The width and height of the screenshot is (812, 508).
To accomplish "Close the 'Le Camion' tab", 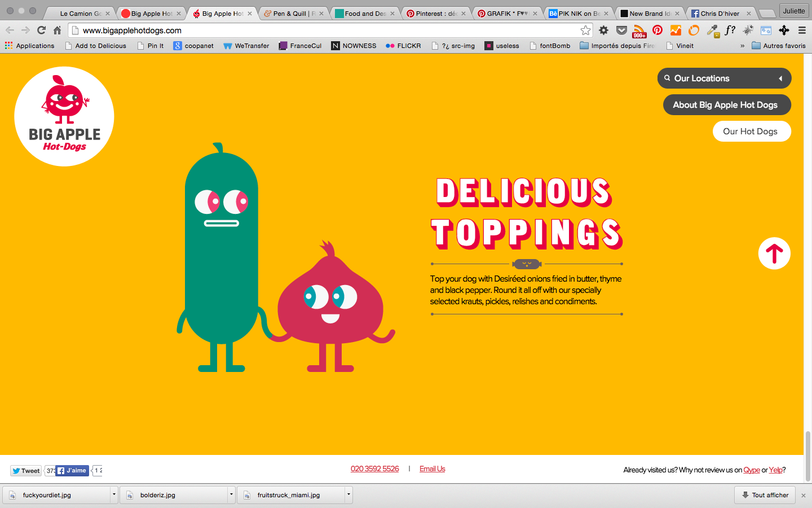I will [x=108, y=14].
